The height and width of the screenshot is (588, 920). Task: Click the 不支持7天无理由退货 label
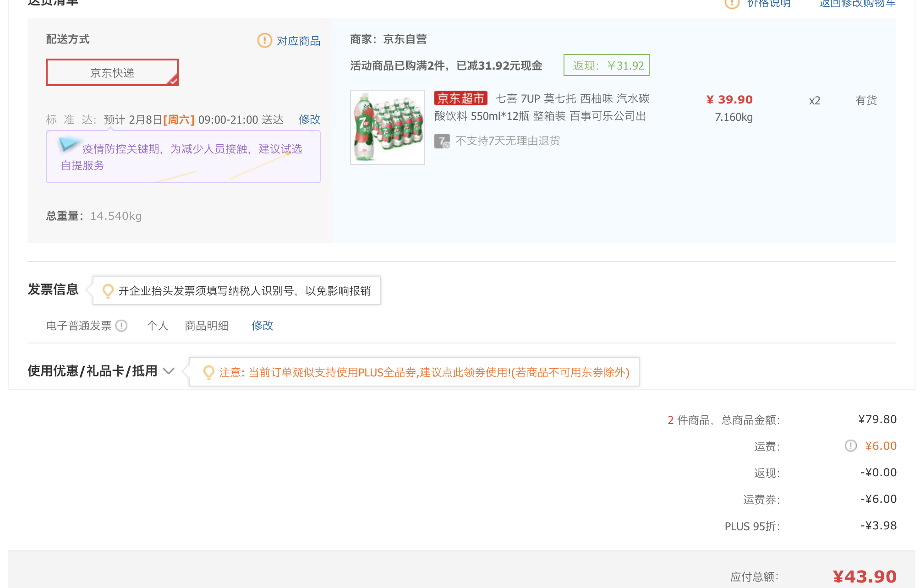[508, 141]
